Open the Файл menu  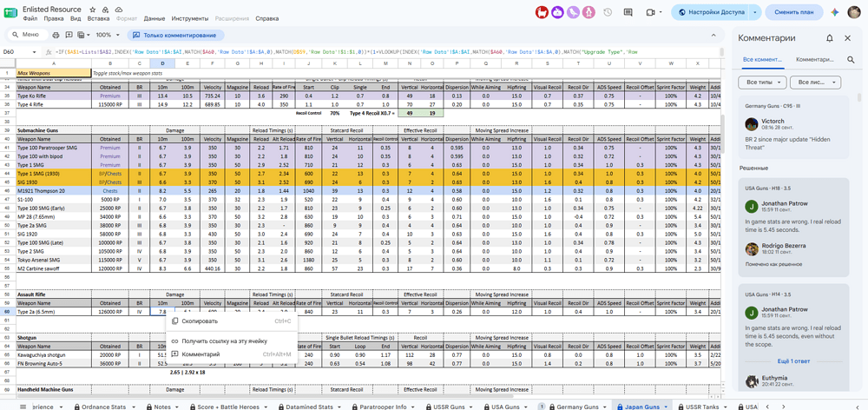(30, 18)
